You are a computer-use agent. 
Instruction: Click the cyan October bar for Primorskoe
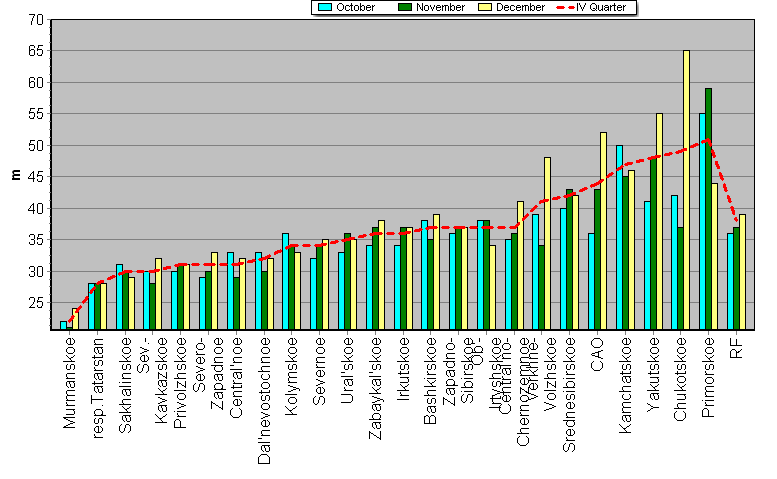tap(702, 222)
